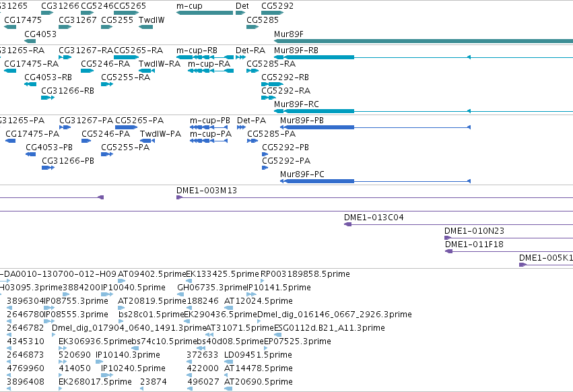Viewport: 573px width, 392px height.
Task: Open the bs28c01.5prime EST label
Action: click(151, 315)
